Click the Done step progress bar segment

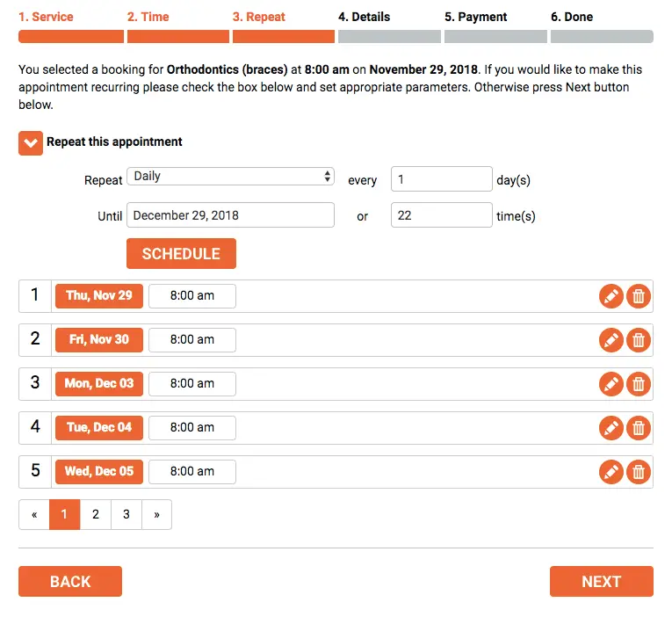point(602,36)
